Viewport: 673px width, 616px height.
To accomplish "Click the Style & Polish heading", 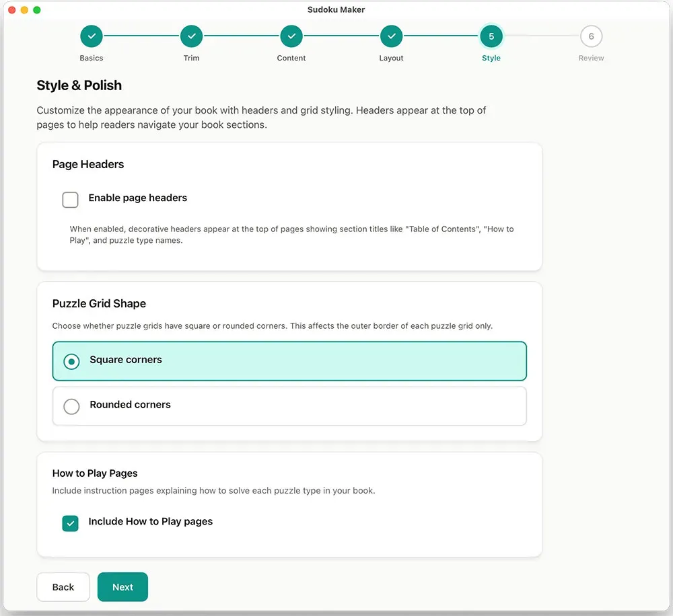I will pos(79,85).
